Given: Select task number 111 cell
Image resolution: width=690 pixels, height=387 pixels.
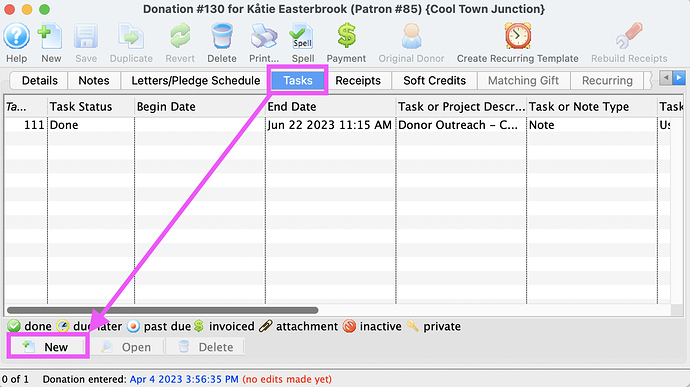Looking at the screenshot, I should point(26,125).
